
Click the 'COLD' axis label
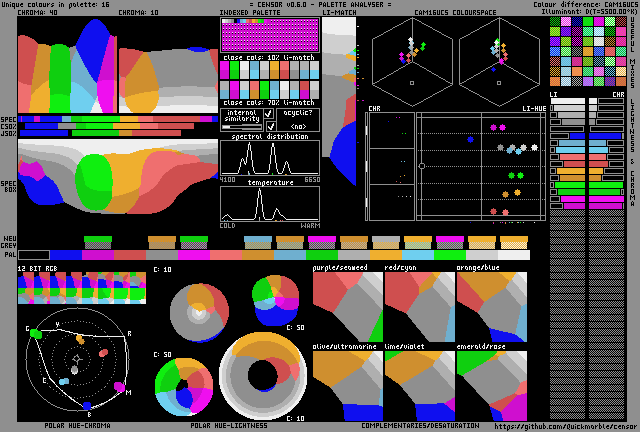point(227,226)
